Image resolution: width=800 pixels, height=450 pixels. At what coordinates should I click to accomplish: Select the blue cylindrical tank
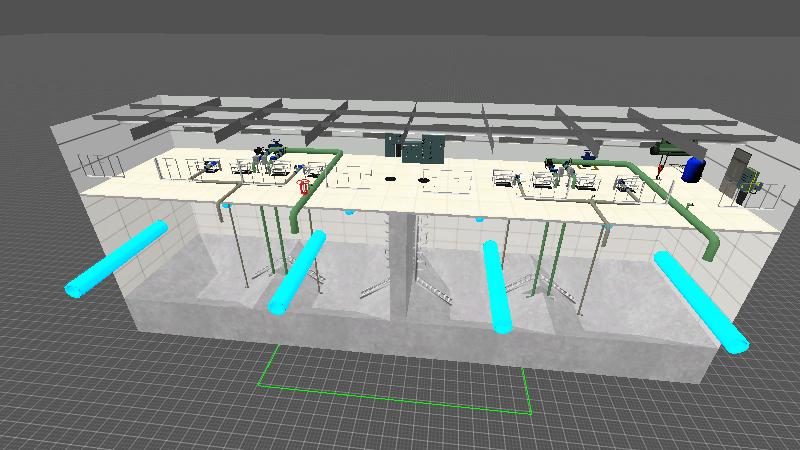(693, 167)
